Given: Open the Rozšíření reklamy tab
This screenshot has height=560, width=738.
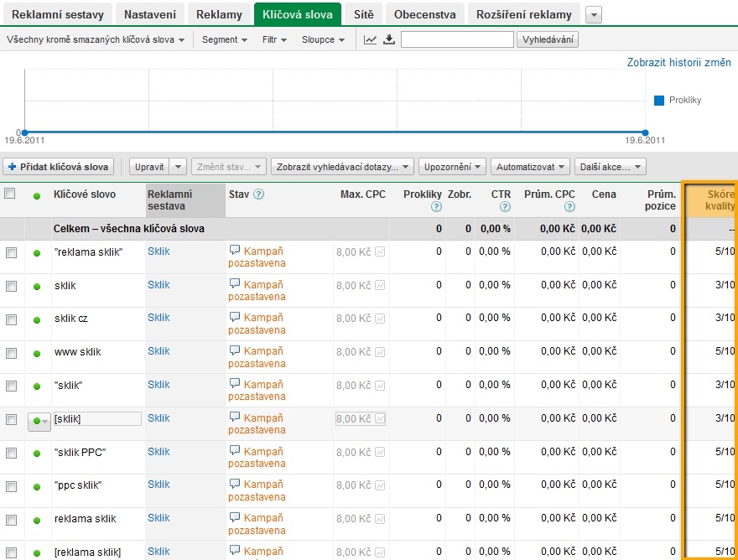Looking at the screenshot, I should 523,14.
